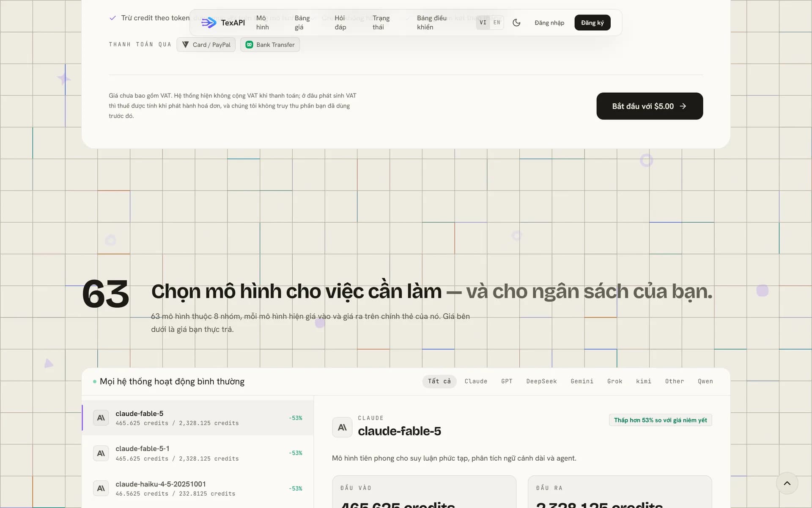
Task: Select claude-haiku-4-5-20251001 in the model list
Action: [198, 489]
